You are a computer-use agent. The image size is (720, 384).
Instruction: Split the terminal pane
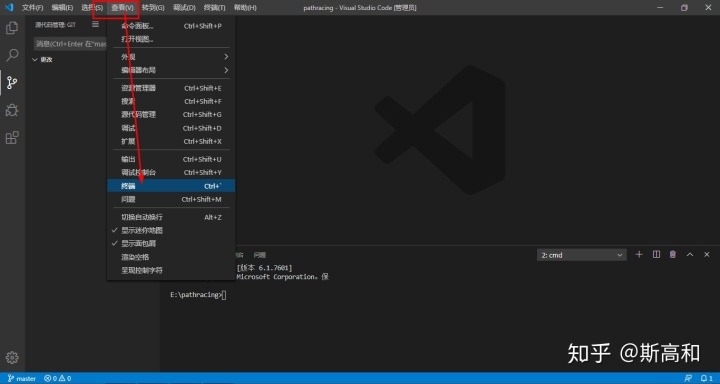[656, 254]
